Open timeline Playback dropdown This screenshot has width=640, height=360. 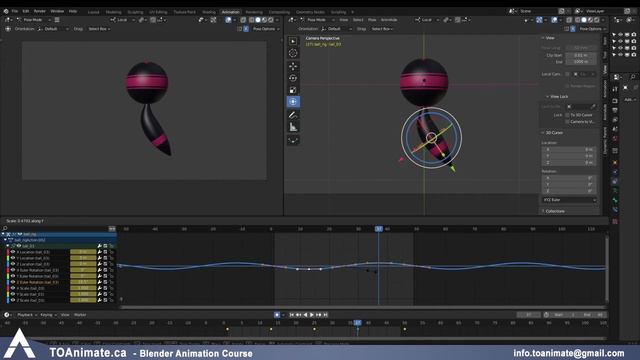pos(26,315)
